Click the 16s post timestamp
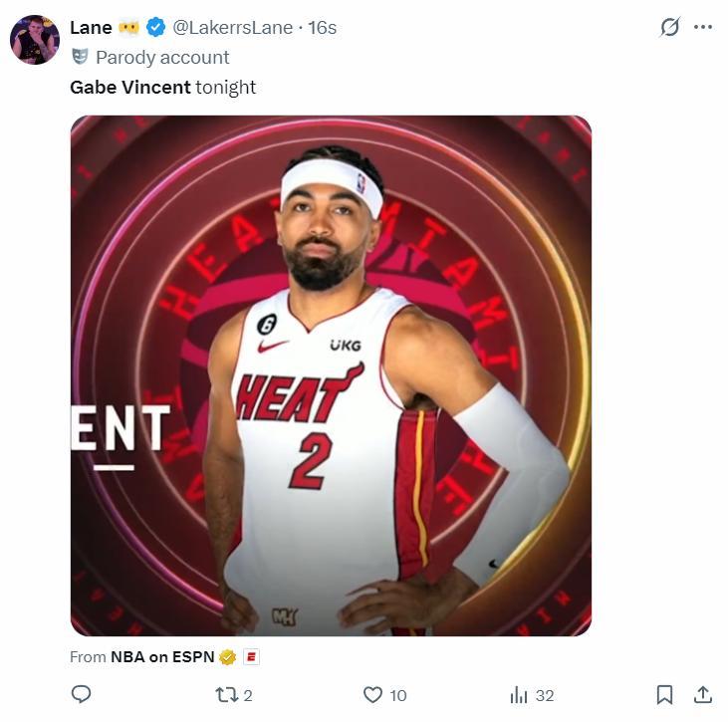The width and height of the screenshot is (728, 722). coord(323,28)
